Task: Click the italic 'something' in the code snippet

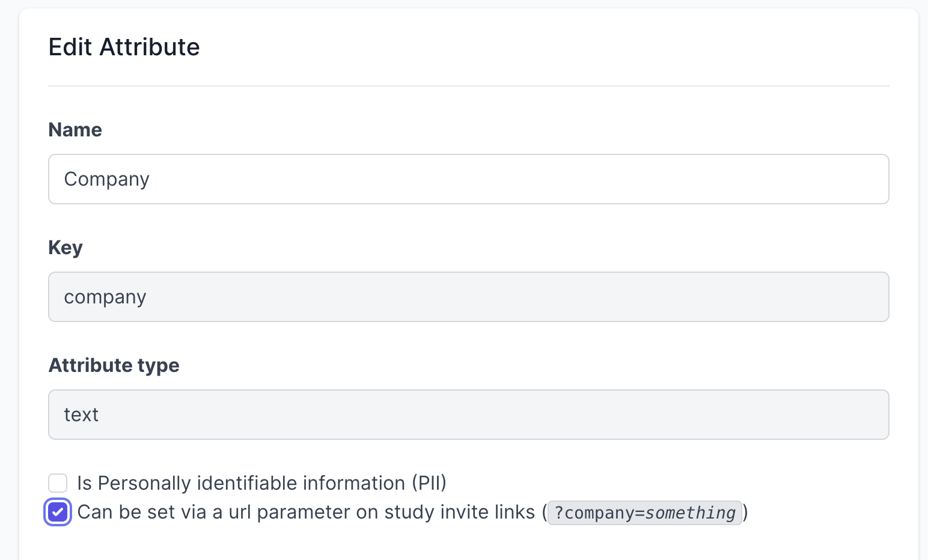Action: tap(691, 513)
